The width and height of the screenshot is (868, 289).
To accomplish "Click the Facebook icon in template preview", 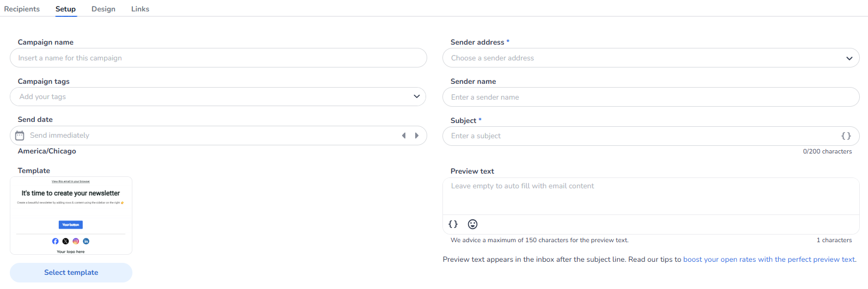I will tap(55, 241).
